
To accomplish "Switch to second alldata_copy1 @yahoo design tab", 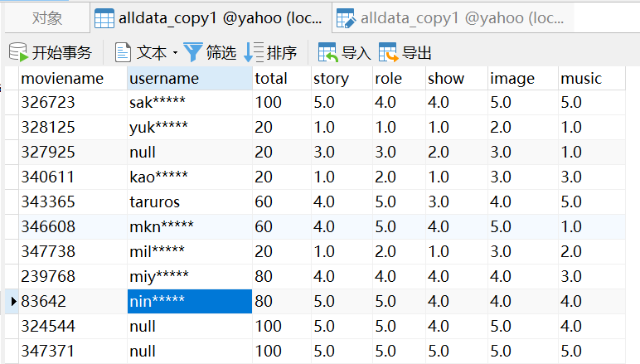I will click(453, 18).
